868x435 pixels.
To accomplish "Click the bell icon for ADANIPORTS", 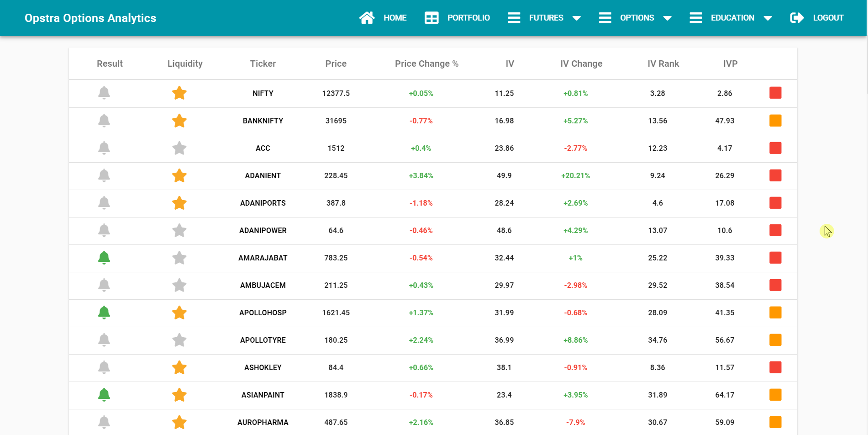I will tap(104, 203).
